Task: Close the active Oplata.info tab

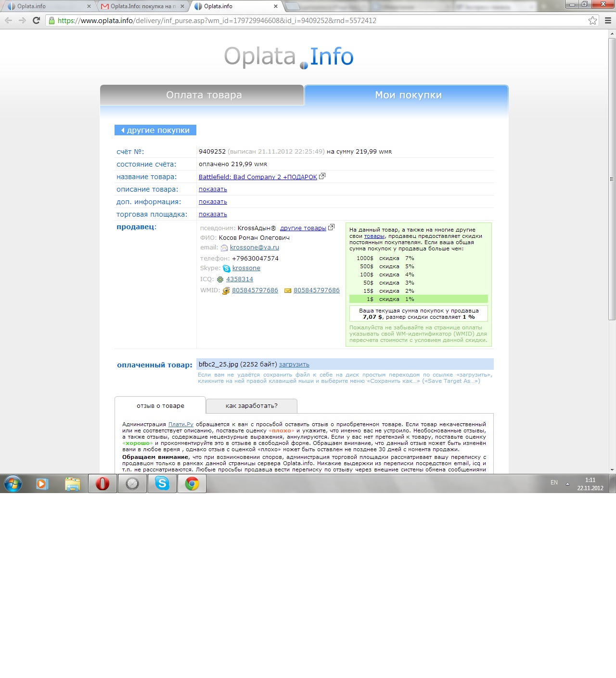Action: click(276, 6)
